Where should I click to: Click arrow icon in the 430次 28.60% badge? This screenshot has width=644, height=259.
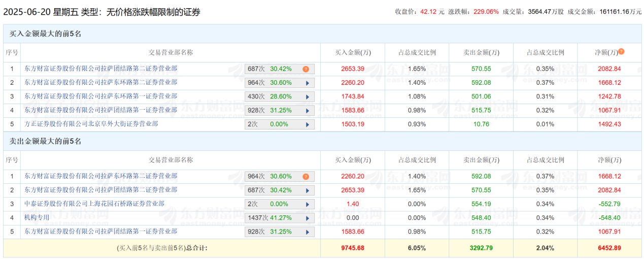click(x=307, y=96)
